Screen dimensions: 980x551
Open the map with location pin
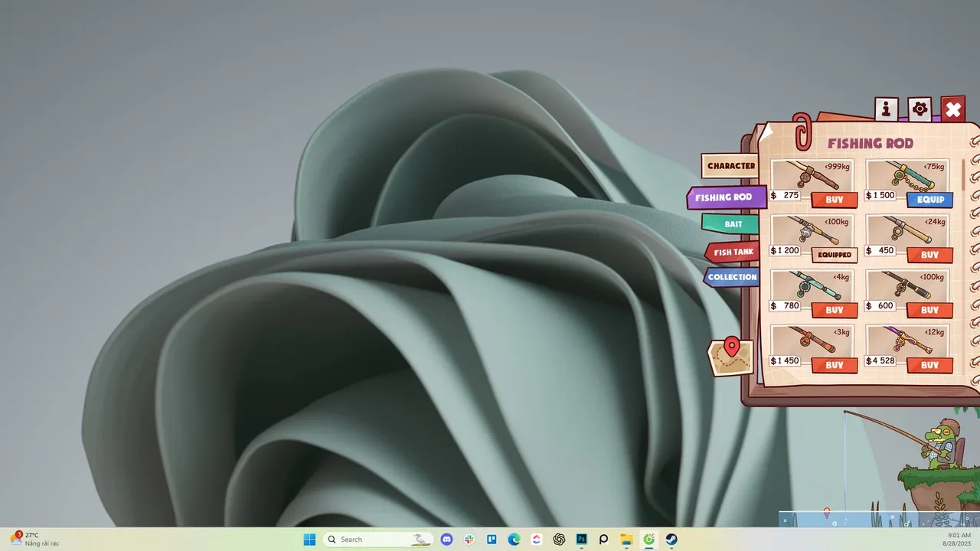tap(730, 357)
